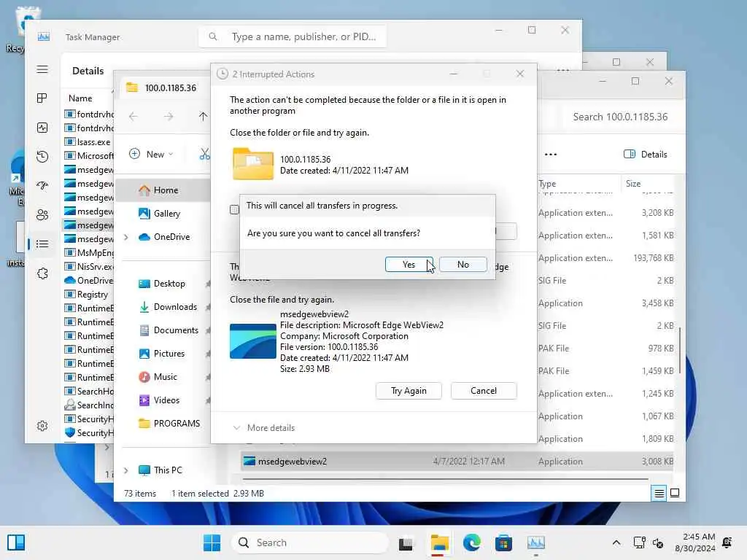Show hidden system tray icons
Viewport: 747px width, 560px height.
point(616,542)
